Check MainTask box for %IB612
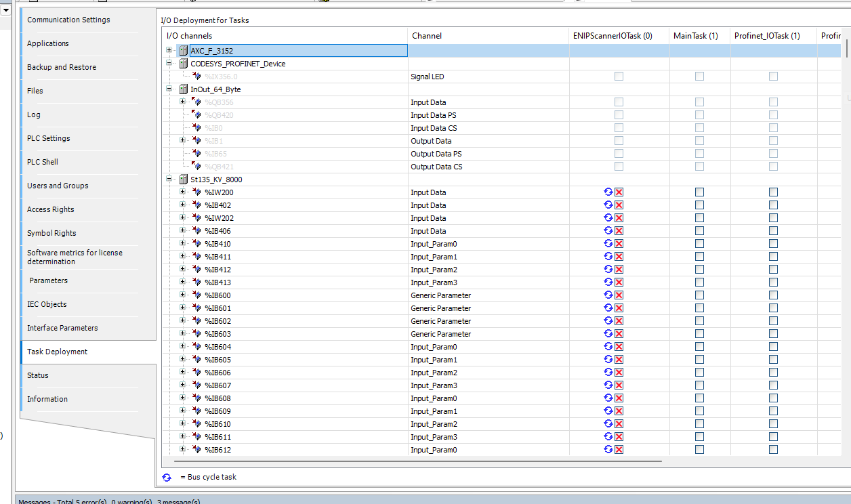The width and height of the screenshot is (851, 504). tap(699, 450)
